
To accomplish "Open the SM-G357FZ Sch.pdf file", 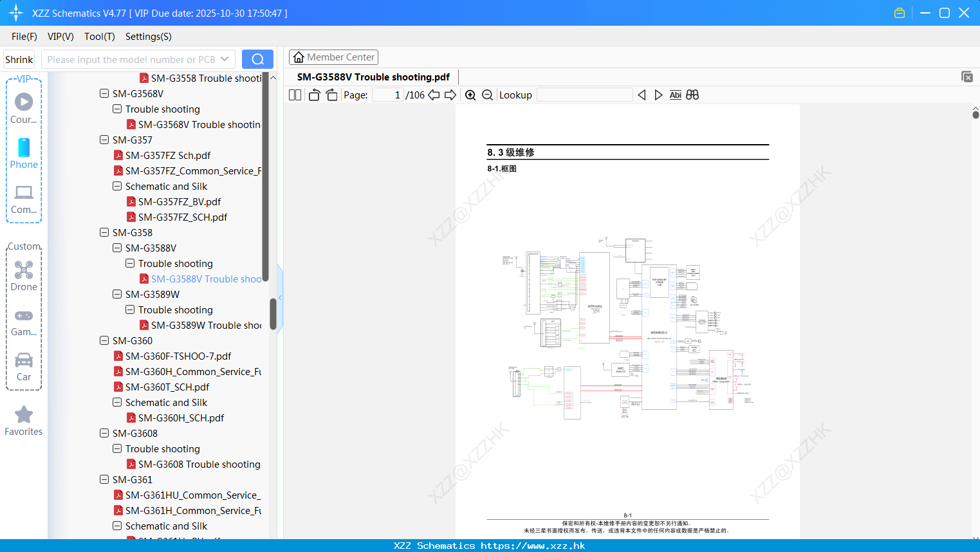I will pyautogui.click(x=168, y=155).
